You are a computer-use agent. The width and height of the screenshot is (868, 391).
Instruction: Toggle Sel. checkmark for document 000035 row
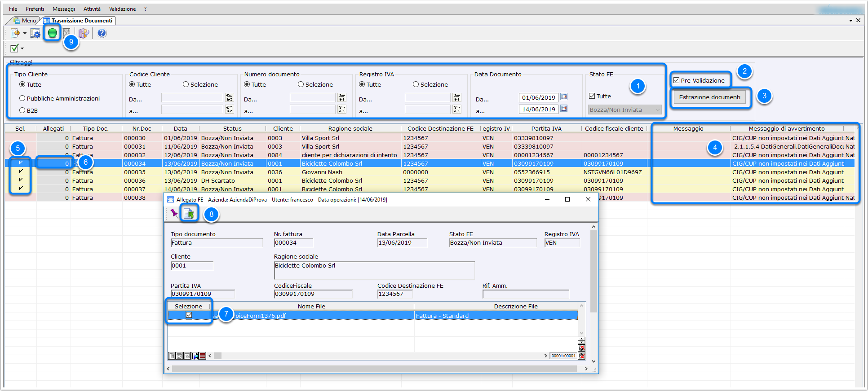pos(21,171)
